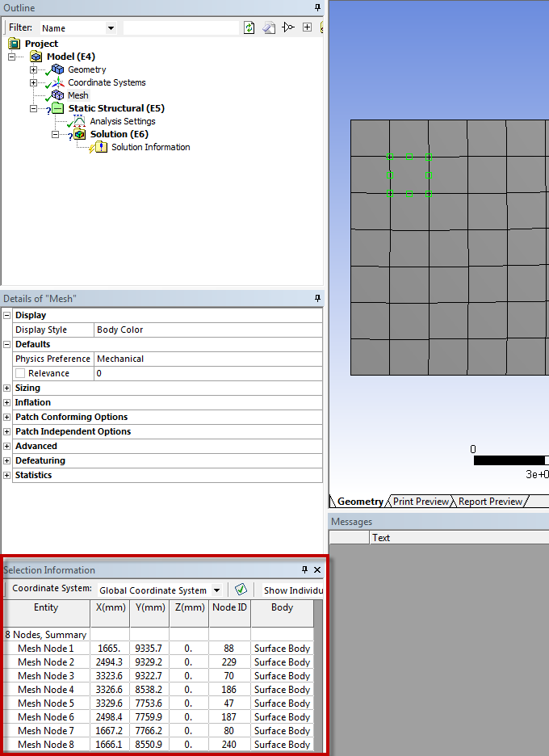Click the Static Structural folder icon
This screenshot has width=549, height=756.
[58, 108]
